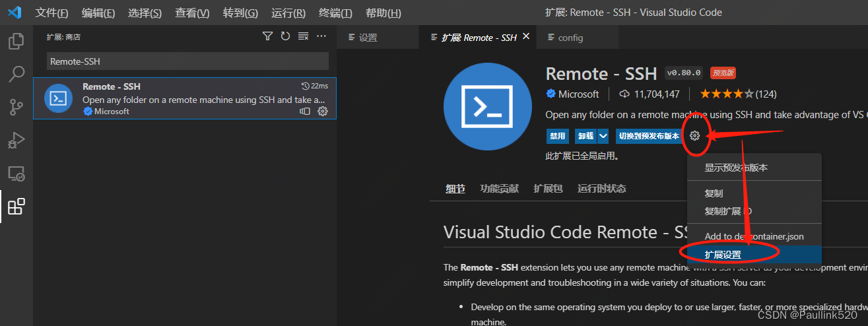The image size is (868, 326).
Task: Choose 复制 from context menu
Action: tap(754, 193)
